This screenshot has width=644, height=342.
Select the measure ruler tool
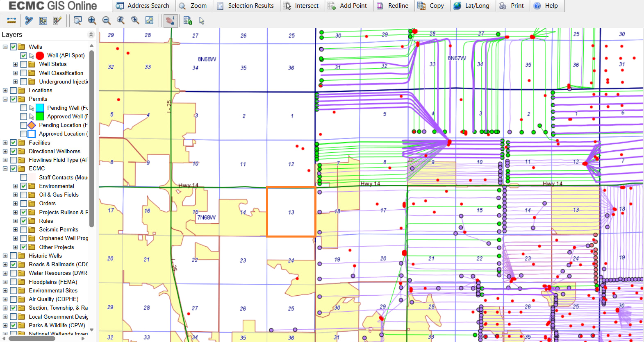pyautogui.click(x=11, y=20)
